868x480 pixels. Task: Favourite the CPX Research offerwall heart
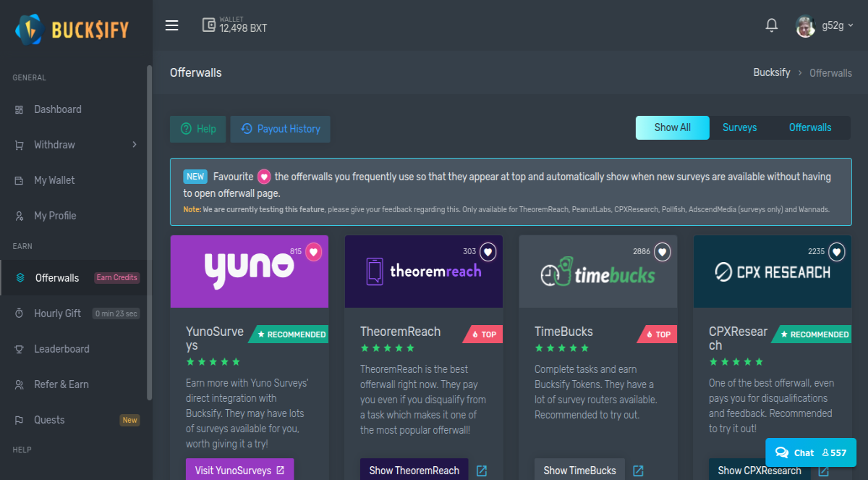[837, 252]
